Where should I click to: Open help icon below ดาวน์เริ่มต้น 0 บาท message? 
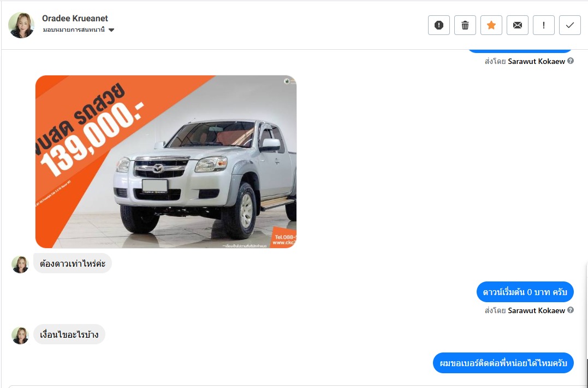(571, 310)
